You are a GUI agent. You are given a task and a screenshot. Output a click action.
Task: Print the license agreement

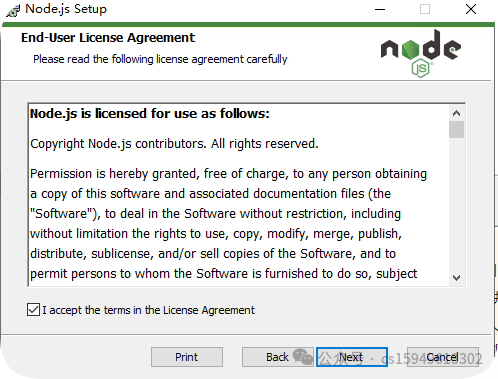pyautogui.click(x=187, y=357)
